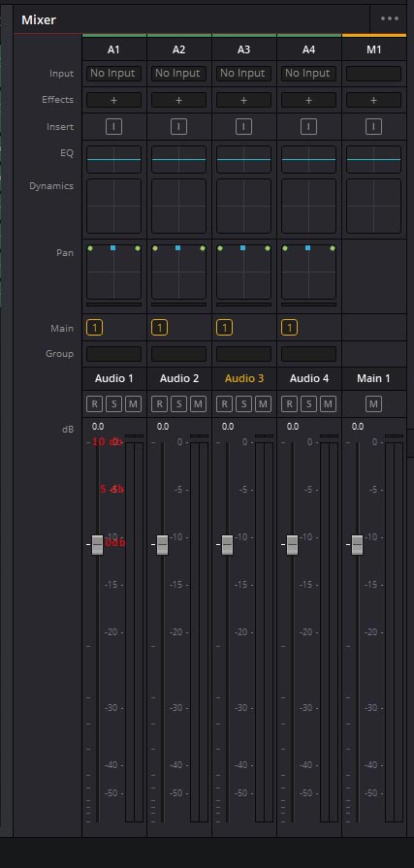Mute the Audio 4 track
Viewport: 414px width, 868px height.
click(x=328, y=404)
